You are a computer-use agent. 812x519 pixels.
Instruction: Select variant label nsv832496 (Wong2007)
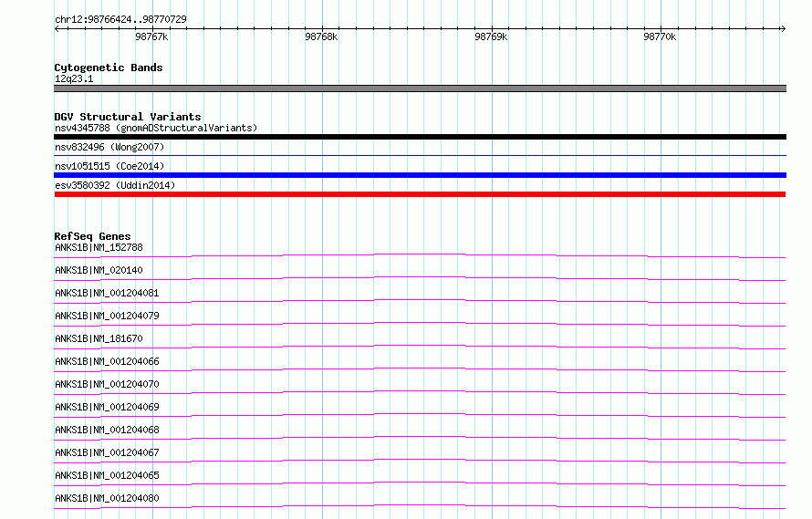coord(109,147)
